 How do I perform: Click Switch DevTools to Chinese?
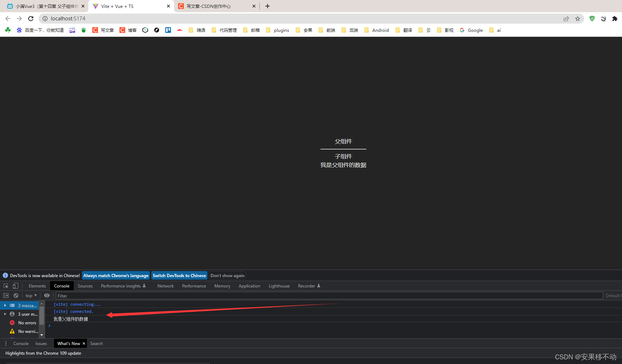click(179, 275)
